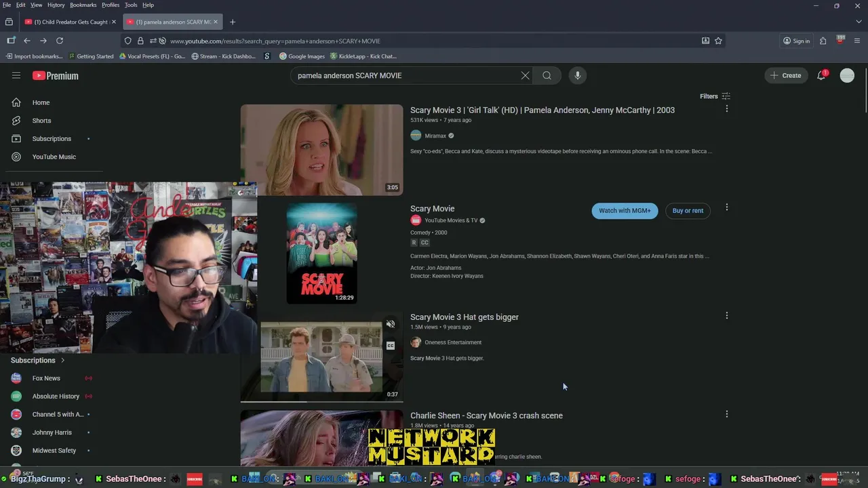
Task: Open the Oneness Entertainment channel link
Action: (x=453, y=342)
